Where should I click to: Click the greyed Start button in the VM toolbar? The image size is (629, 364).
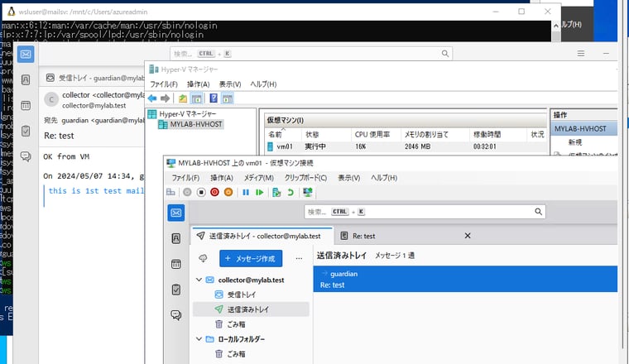187,193
